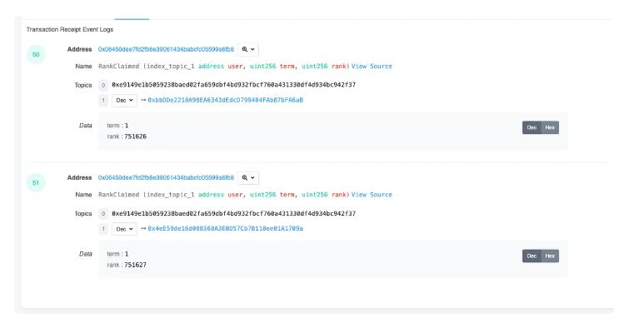This screenshot has height=328, width=644.
Task: Switch log 51 data to Hex
Action: point(550,256)
